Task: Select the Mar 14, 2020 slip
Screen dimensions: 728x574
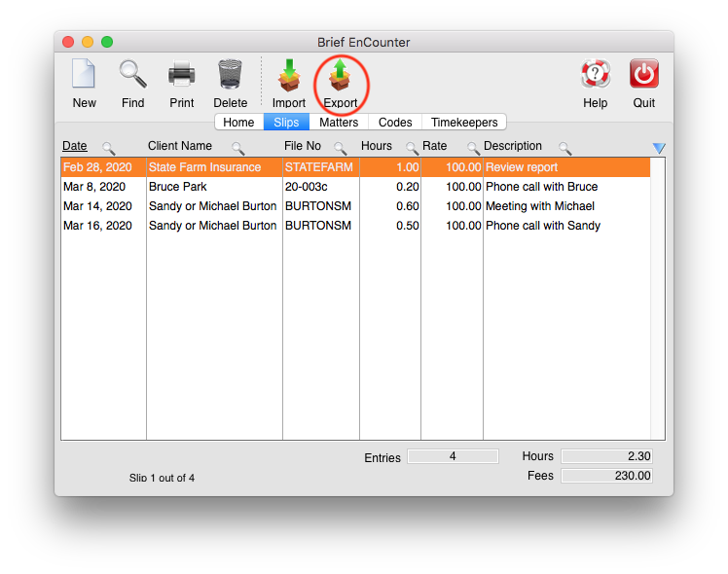Action: [x=355, y=206]
